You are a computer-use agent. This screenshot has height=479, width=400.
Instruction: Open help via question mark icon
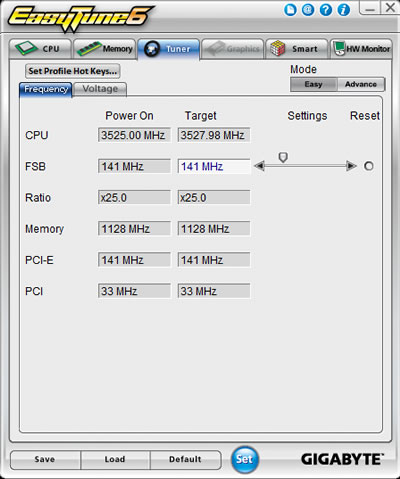tap(326, 10)
